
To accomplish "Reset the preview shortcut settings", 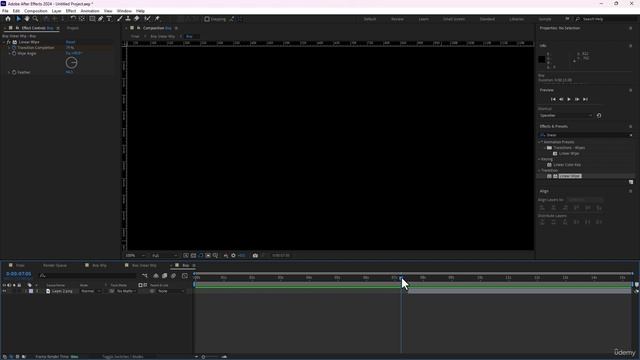I will coord(599,116).
